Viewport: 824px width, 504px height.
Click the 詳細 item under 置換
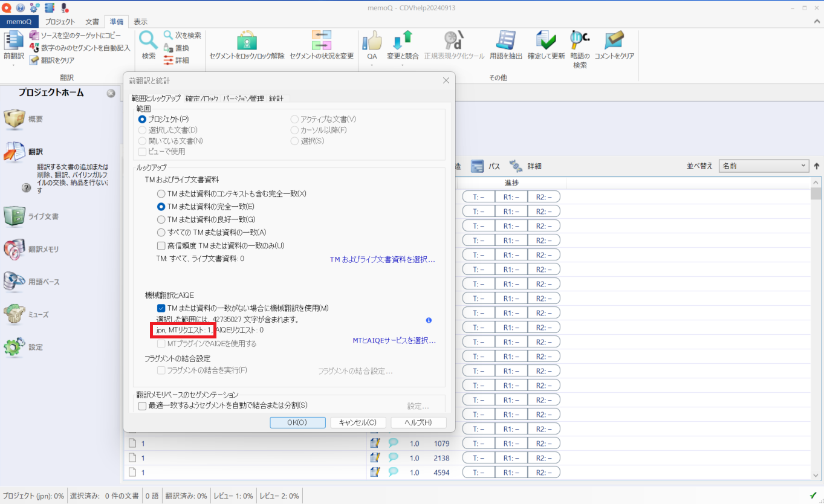click(176, 60)
